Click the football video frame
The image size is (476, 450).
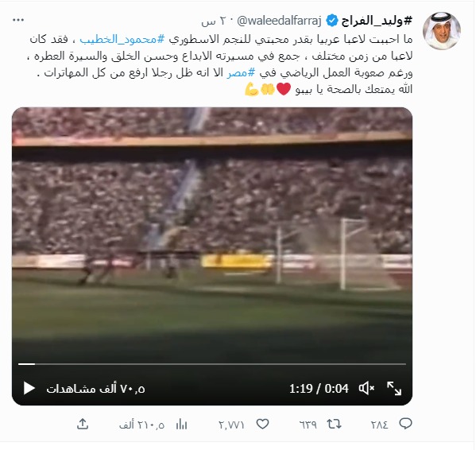click(x=212, y=234)
